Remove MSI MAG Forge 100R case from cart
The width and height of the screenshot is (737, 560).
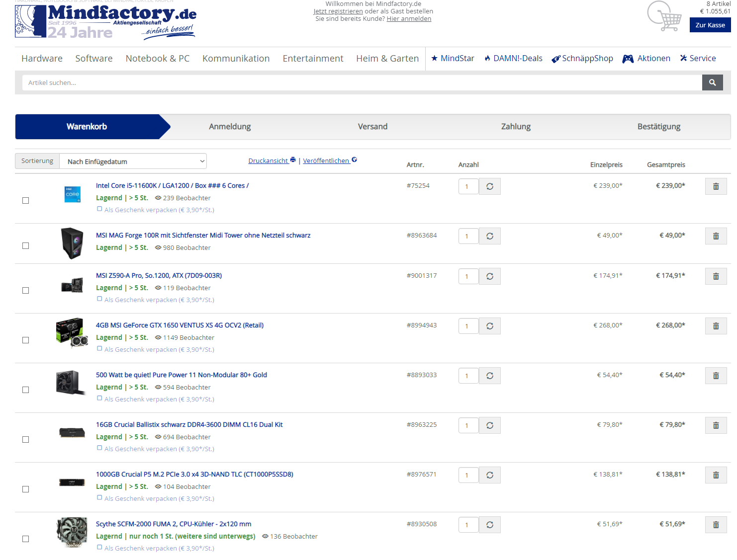point(716,236)
